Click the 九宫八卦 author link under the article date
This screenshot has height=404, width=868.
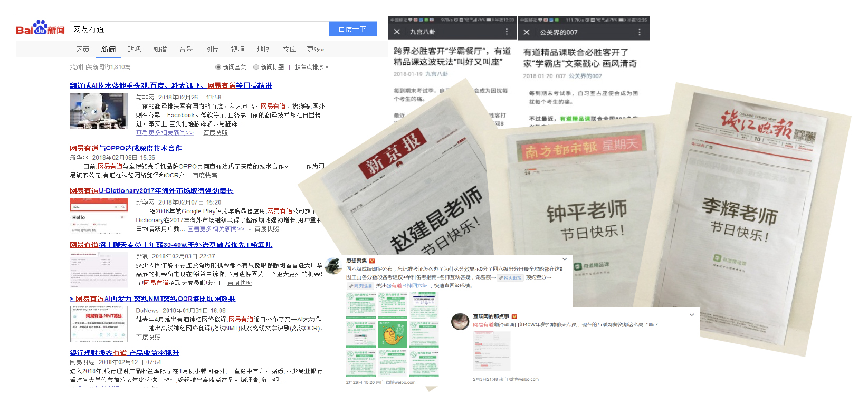437,74
